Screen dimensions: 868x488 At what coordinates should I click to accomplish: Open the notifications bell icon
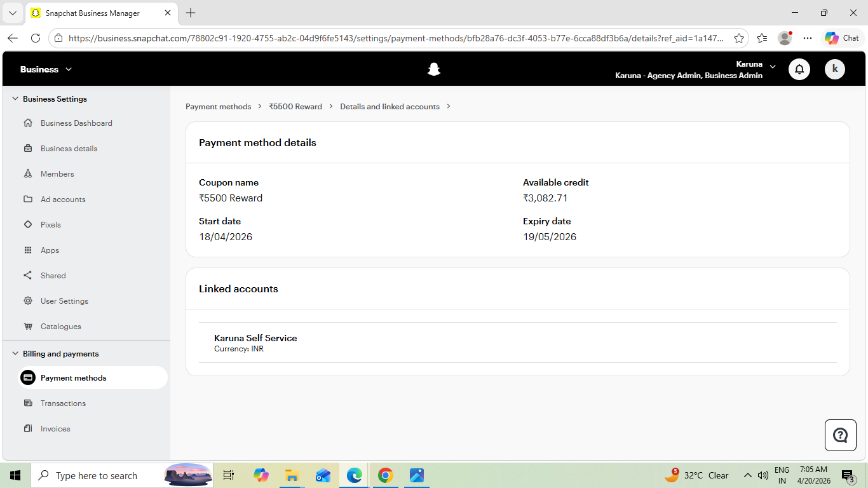[799, 69]
